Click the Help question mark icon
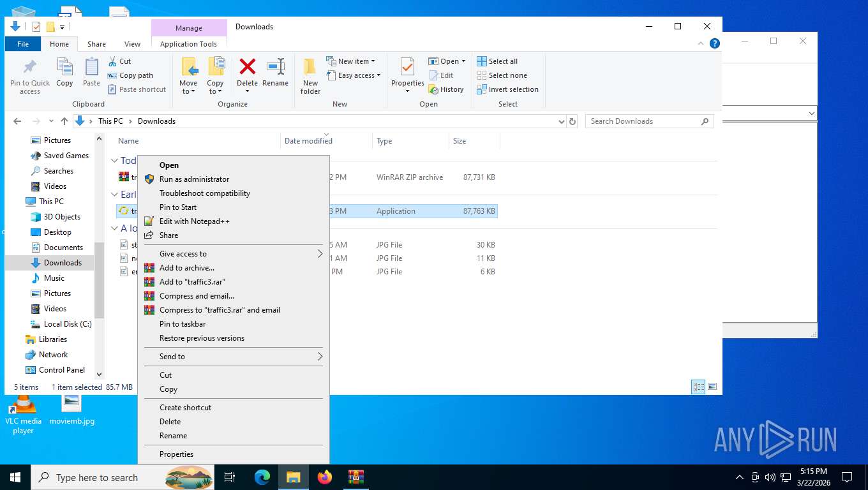 pos(715,43)
